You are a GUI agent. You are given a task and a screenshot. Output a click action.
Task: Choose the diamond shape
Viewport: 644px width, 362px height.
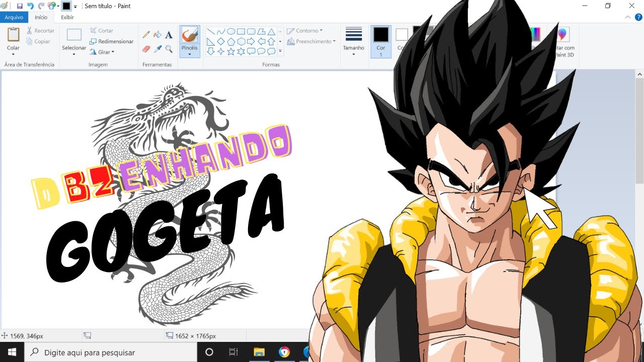click(x=221, y=41)
